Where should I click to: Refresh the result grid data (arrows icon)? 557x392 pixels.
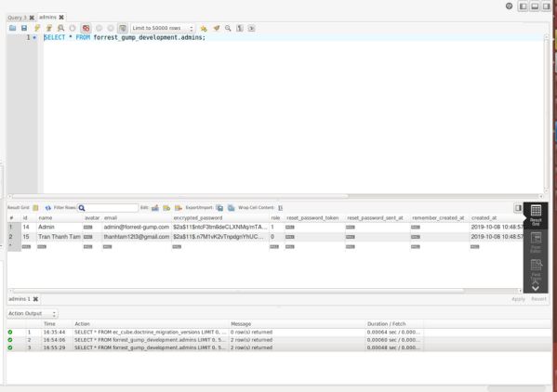(48, 208)
